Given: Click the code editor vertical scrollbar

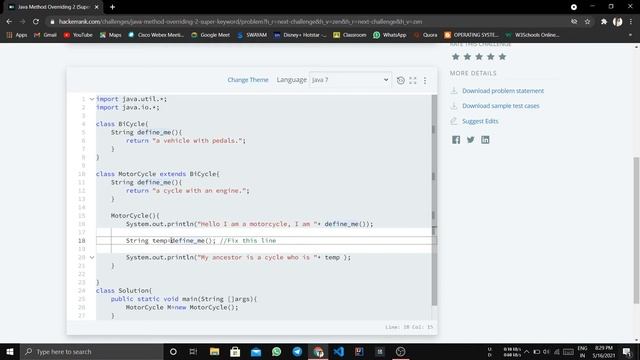Looking at the screenshot, I should [x=434, y=200].
